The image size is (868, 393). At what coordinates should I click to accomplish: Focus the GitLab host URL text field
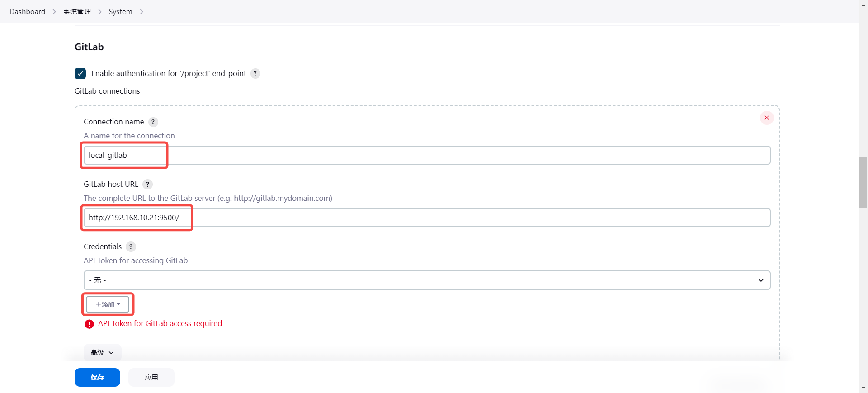coord(427,218)
